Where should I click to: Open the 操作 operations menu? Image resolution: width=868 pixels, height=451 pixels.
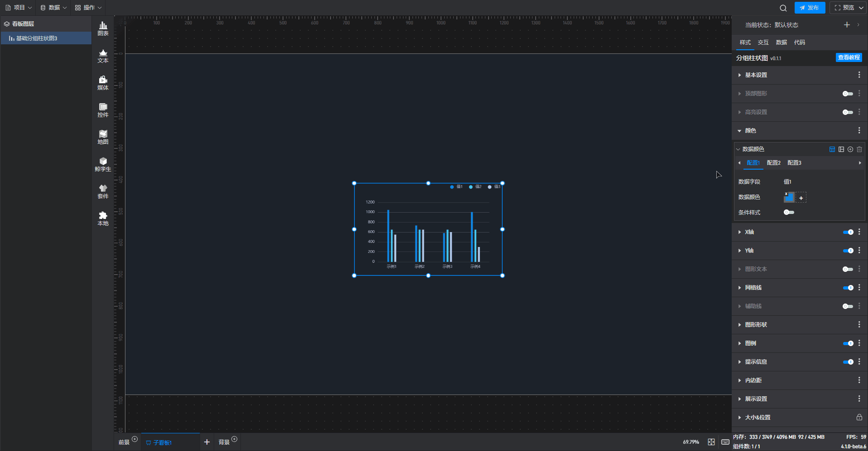coord(88,8)
